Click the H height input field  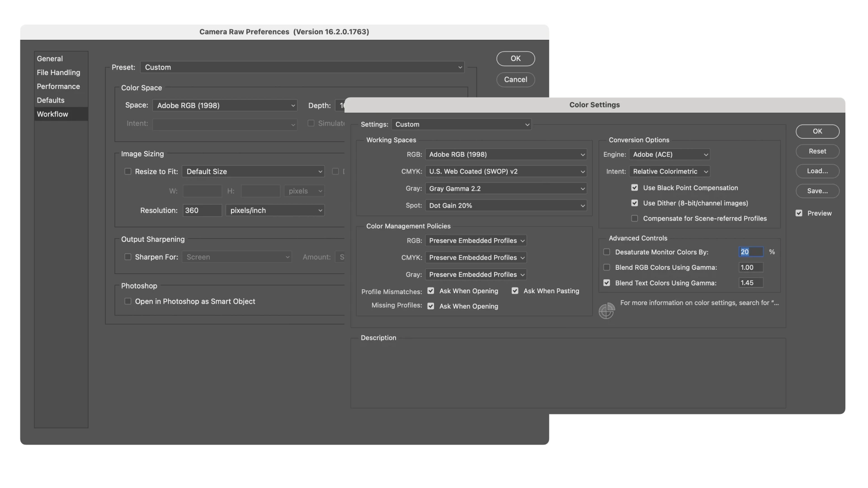[x=260, y=191]
